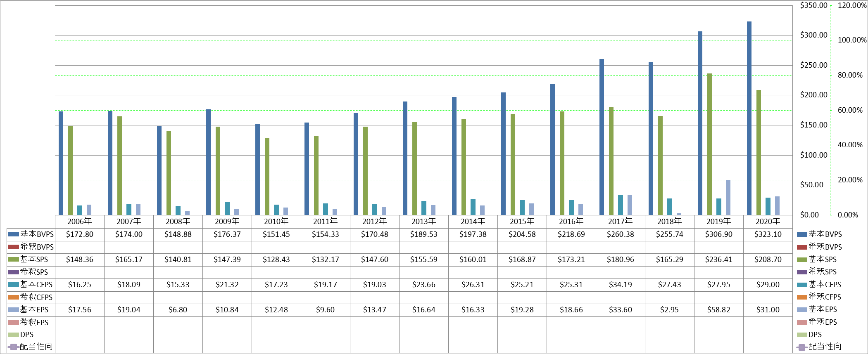Click the light-blue EPS bar for 2019
The image size is (868, 354).
tap(728, 197)
